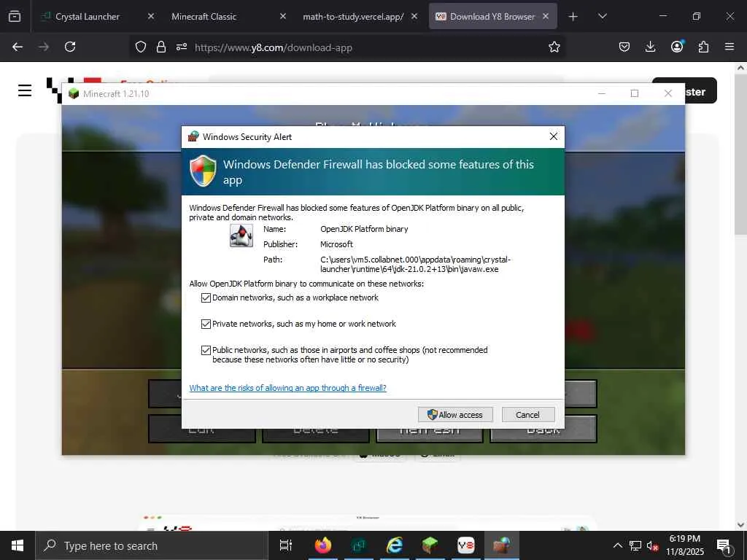Select the firewall alert taskbar icon
Viewport: 747px width, 560px height.
(501, 545)
